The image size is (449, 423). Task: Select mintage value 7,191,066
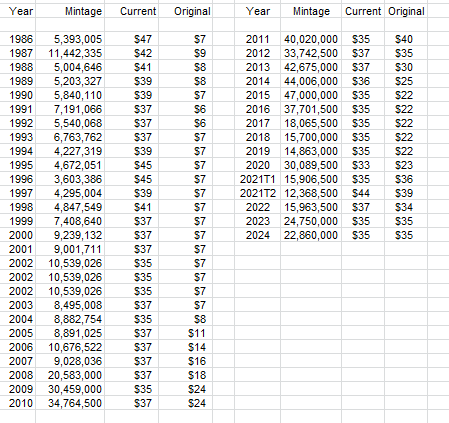(70, 109)
